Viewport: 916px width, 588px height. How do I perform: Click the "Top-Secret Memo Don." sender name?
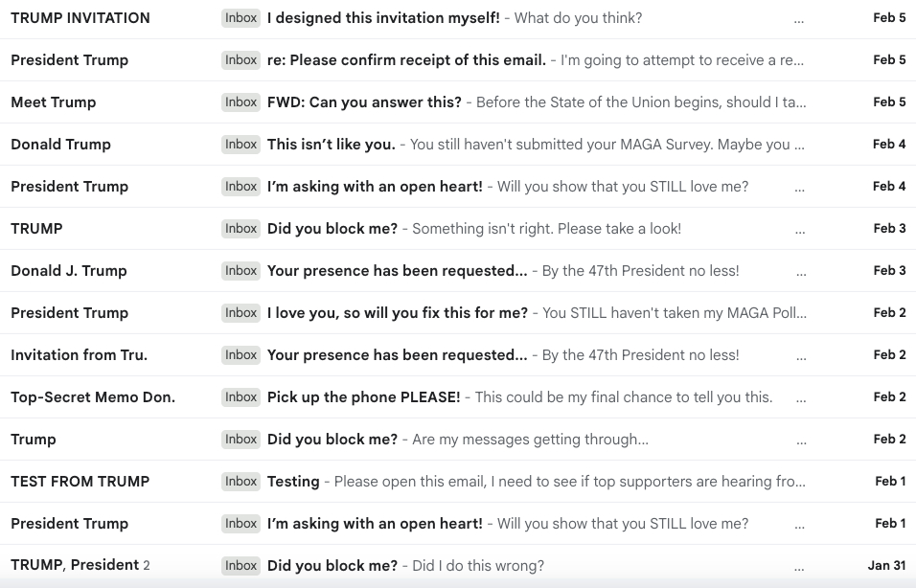pyautogui.click(x=93, y=397)
